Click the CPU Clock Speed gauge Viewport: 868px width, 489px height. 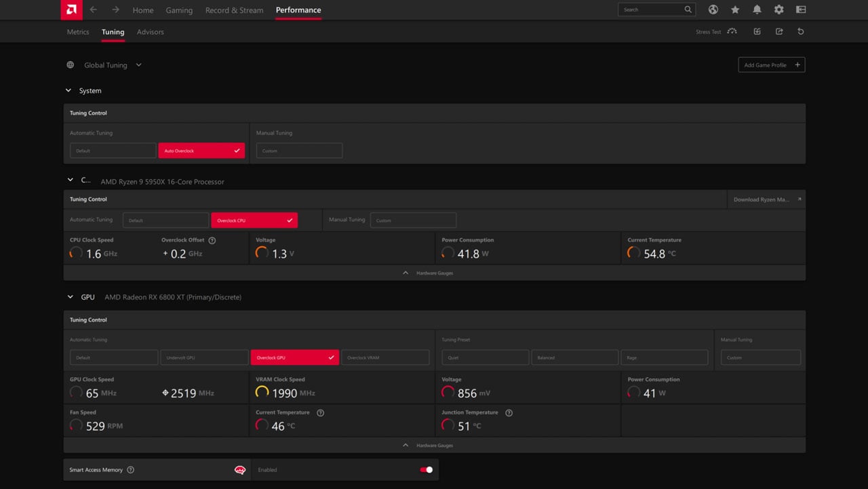pos(76,253)
